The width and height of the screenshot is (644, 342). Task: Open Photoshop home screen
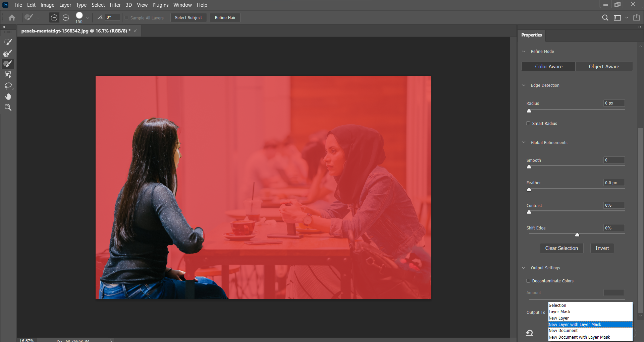12,17
